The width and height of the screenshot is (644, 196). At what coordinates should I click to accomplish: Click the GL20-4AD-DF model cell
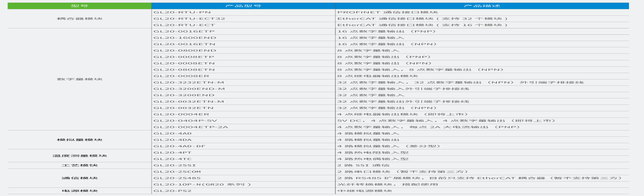(243, 146)
